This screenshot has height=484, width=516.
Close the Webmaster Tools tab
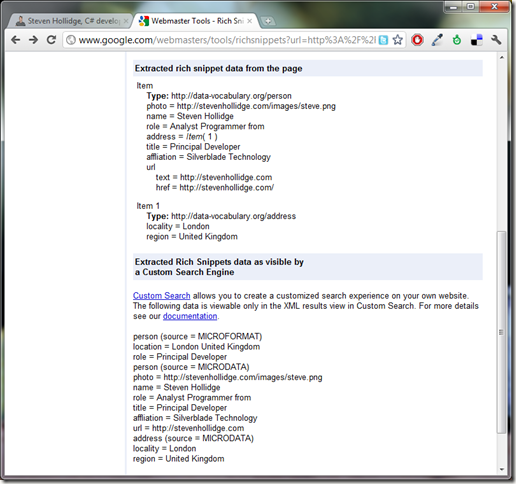(x=250, y=21)
